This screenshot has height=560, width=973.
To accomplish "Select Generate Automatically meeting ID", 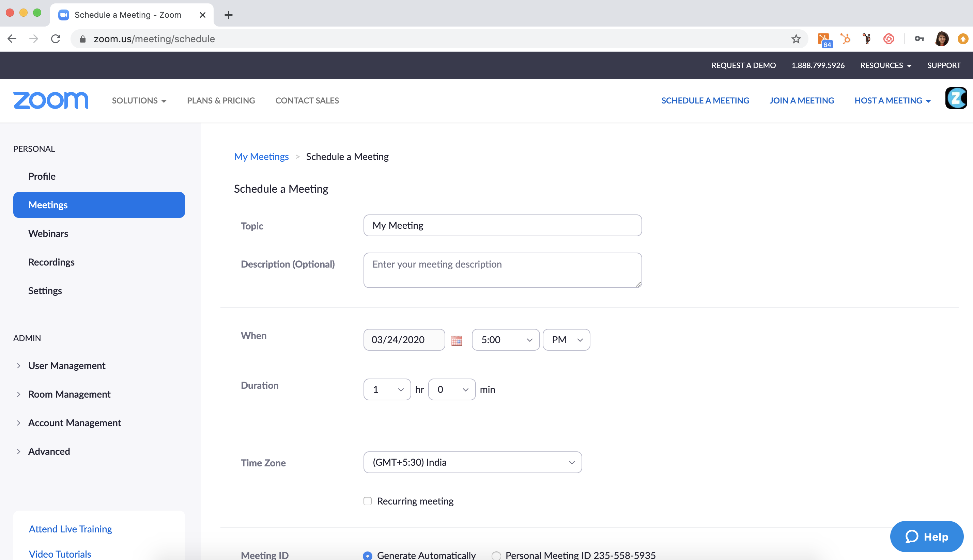I will pos(368,555).
